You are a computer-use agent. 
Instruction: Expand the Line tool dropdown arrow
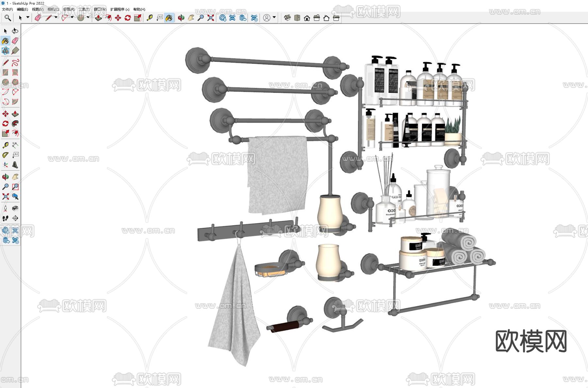pos(56,17)
